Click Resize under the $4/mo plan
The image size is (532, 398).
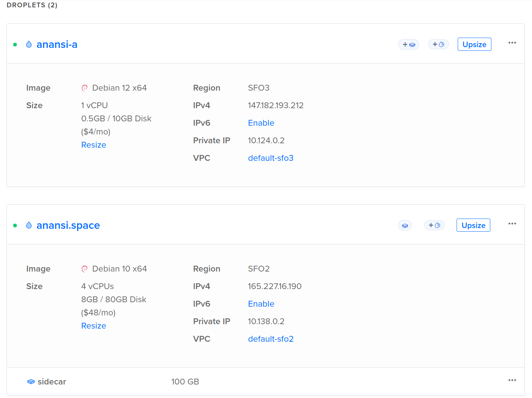94,145
